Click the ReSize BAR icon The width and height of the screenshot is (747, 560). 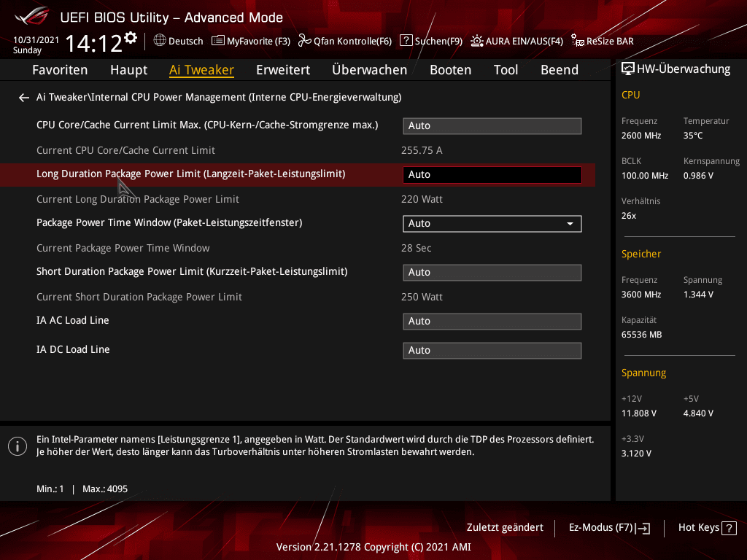[578, 41]
